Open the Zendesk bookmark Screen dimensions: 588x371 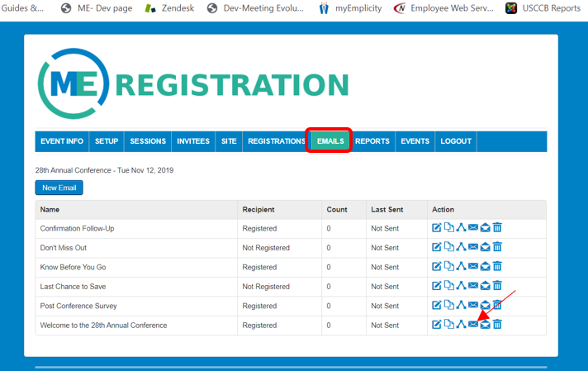tap(172, 8)
